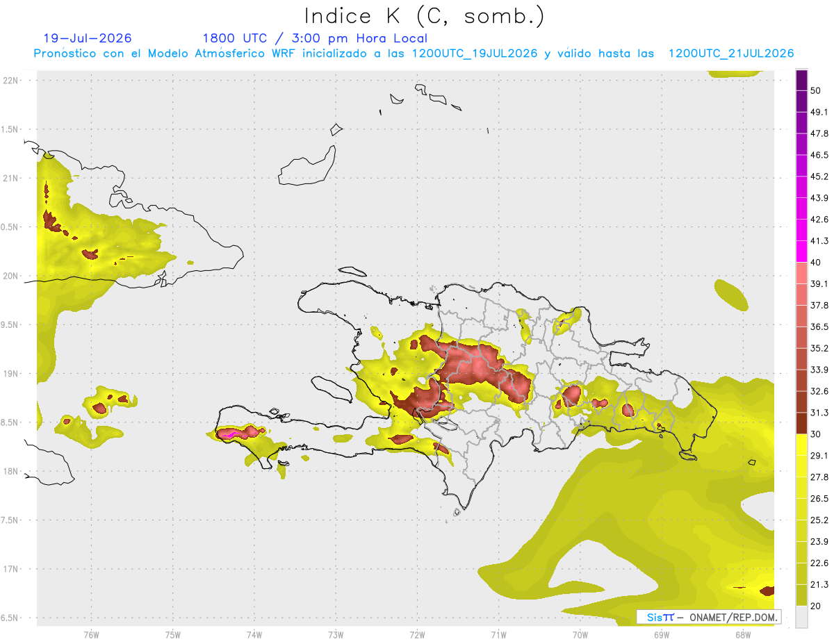This screenshot has width=834, height=644.
Task: Click the "22.6" value on the color scale
Action: (819, 563)
